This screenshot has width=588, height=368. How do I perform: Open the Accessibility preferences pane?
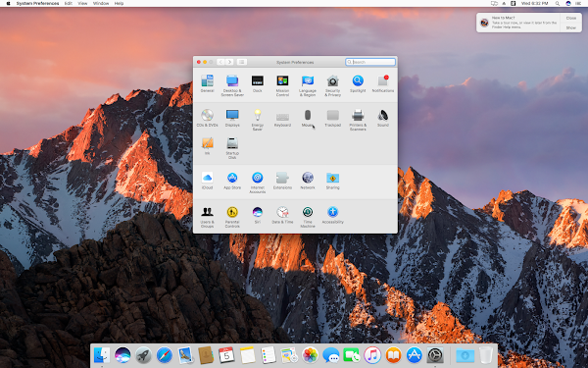(332, 215)
